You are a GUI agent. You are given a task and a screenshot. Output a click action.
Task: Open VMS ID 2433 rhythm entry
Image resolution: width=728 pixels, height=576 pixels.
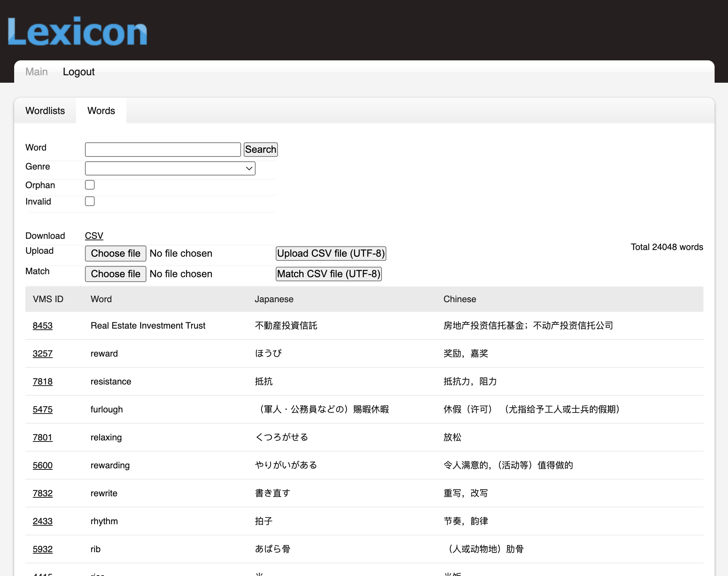point(42,521)
